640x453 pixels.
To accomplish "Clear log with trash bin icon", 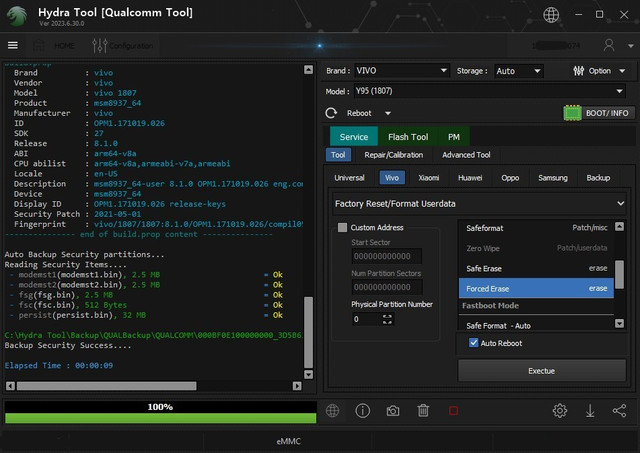I will (423, 411).
